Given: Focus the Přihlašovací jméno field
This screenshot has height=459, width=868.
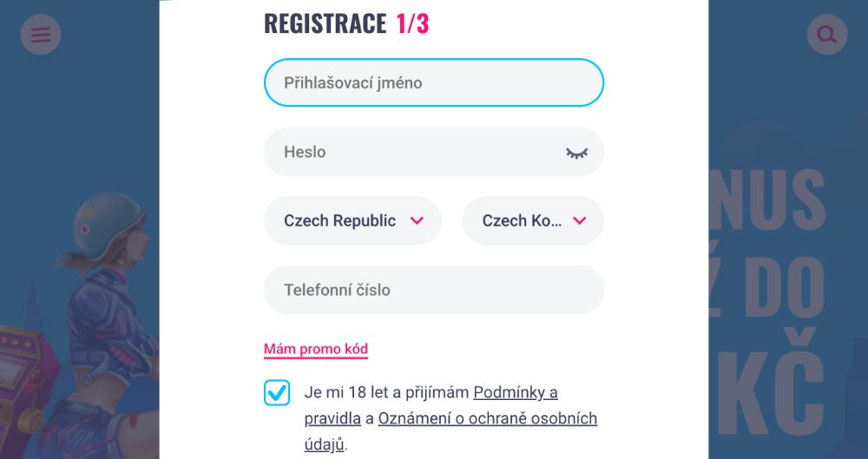Looking at the screenshot, I should (434, 83).
